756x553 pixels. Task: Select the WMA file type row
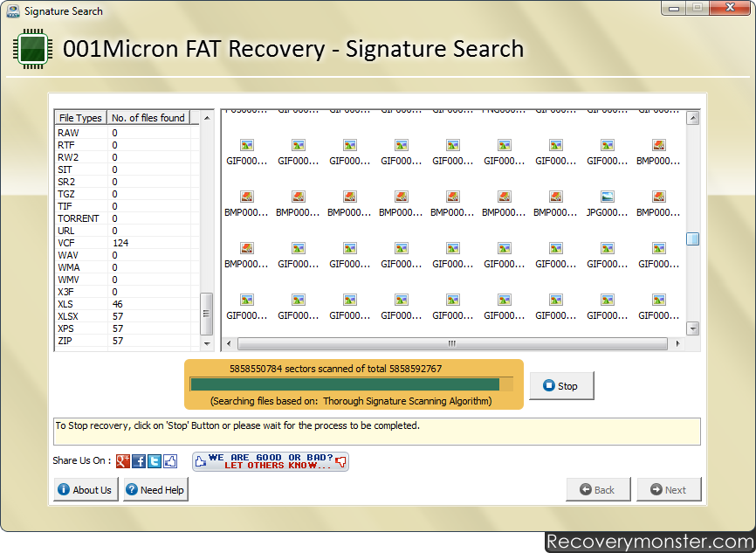click(x=127, y=267)
